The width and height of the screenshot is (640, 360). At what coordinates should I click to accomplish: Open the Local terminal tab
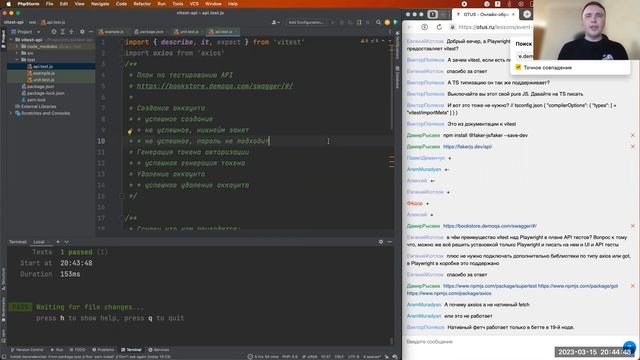coord(39,242)
